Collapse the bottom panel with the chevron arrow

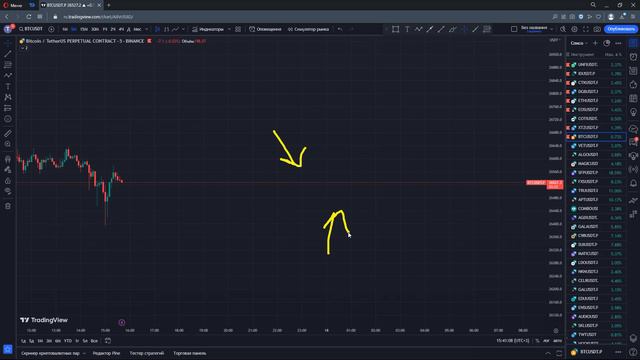click(548, 353)
